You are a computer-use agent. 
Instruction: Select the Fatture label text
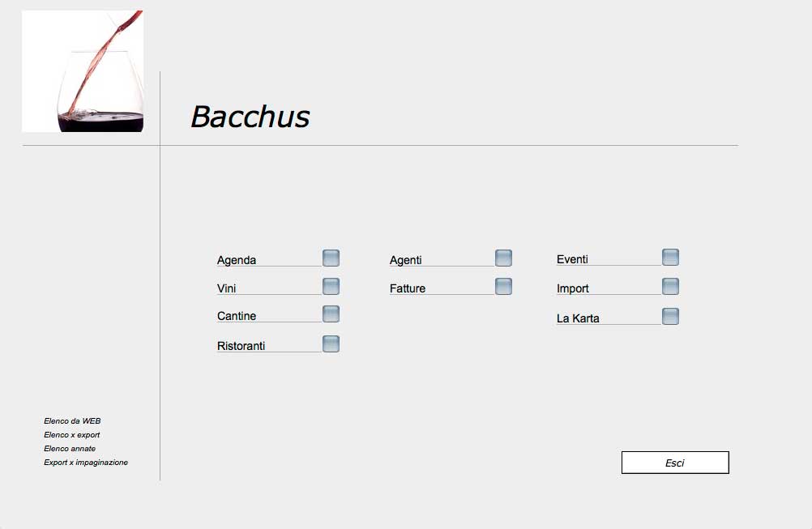coord(408,288)
